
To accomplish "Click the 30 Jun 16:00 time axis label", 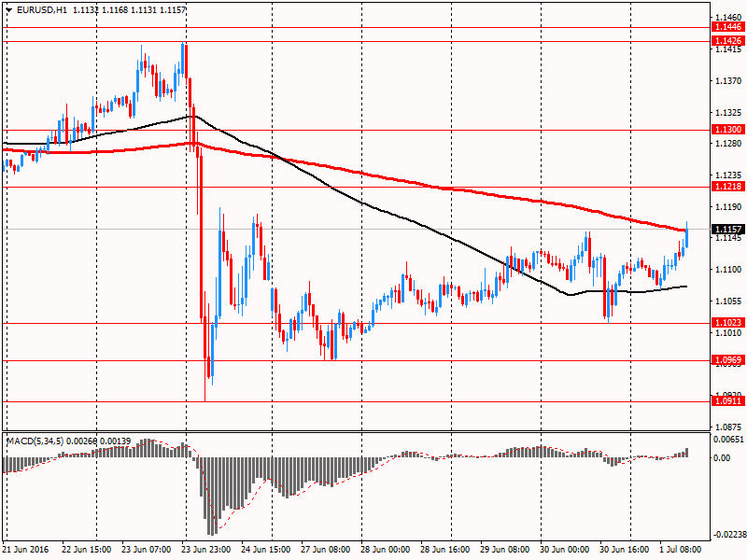I will (625, 550).
